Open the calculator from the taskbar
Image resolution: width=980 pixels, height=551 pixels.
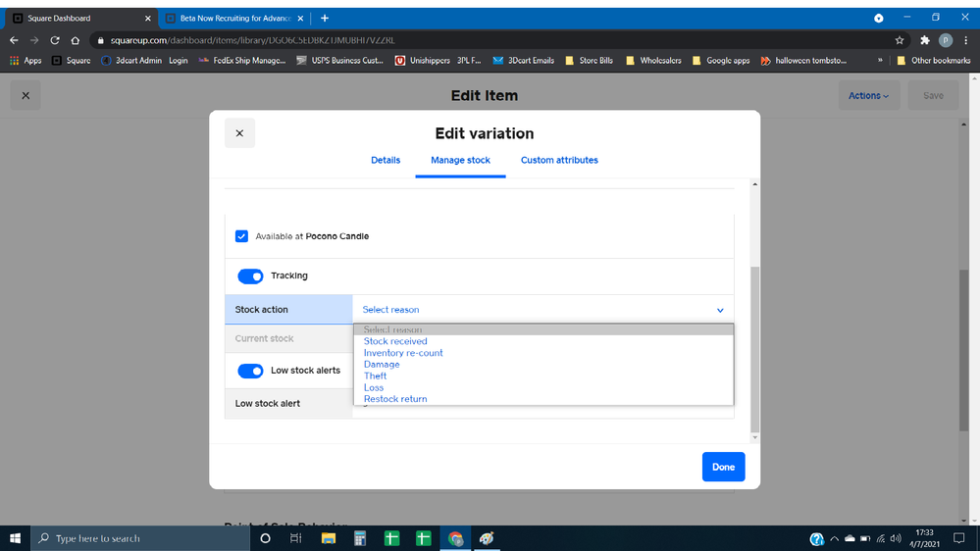pos(361,538)
